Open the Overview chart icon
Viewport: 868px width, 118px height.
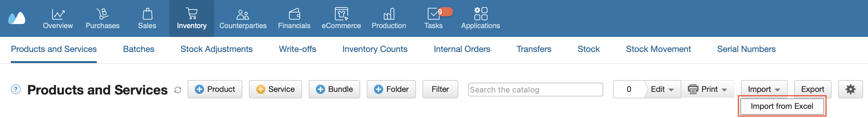[58, 14]
